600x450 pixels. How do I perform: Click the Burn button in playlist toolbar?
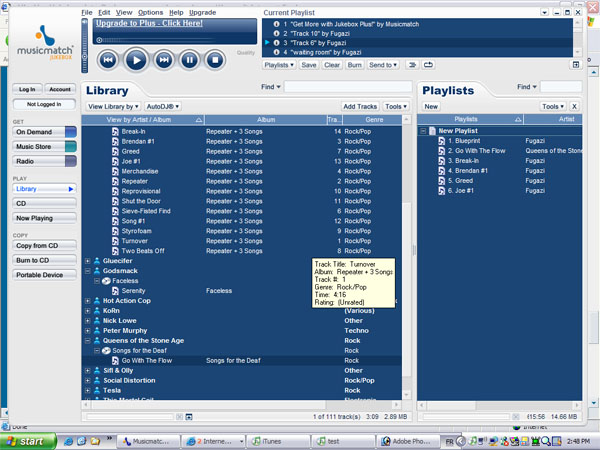(x=354, y=65)
